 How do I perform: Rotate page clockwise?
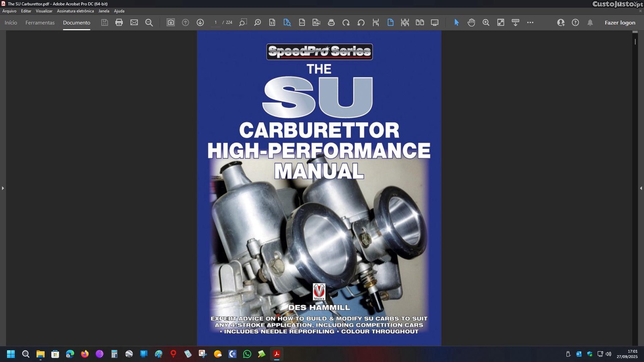pyautogui.click(x=346, y=22)
